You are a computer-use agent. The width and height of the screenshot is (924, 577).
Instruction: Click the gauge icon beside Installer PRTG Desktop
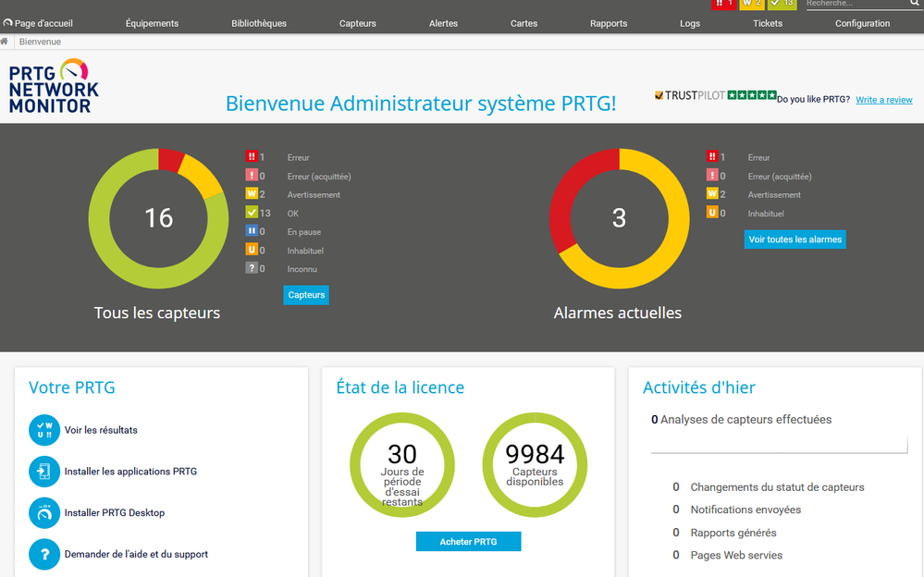[44, 512]
